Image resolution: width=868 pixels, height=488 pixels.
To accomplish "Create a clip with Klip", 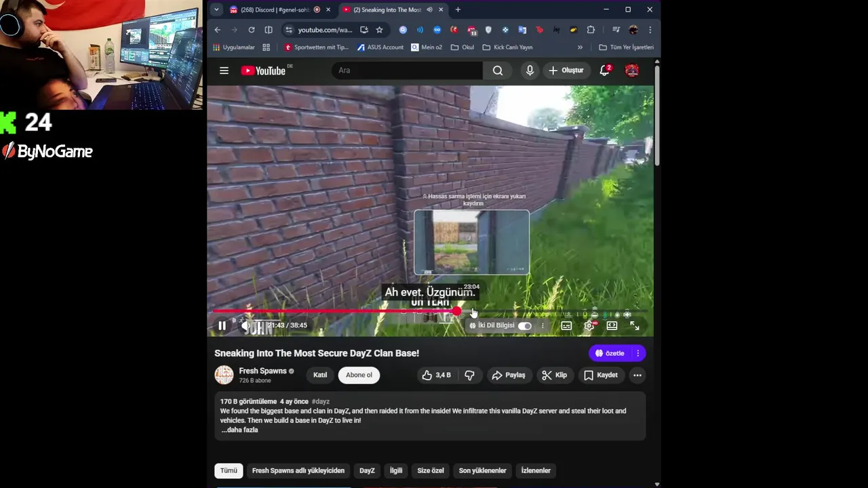I will tap(555, 375).
